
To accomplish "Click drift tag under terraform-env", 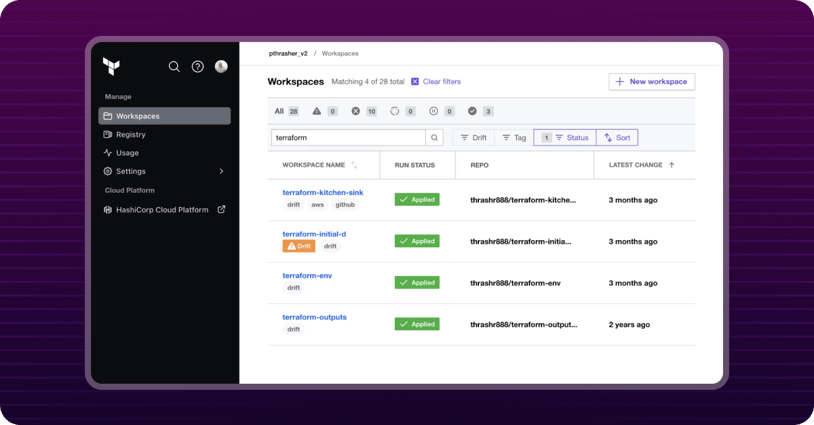I will (x=294, y=287).
